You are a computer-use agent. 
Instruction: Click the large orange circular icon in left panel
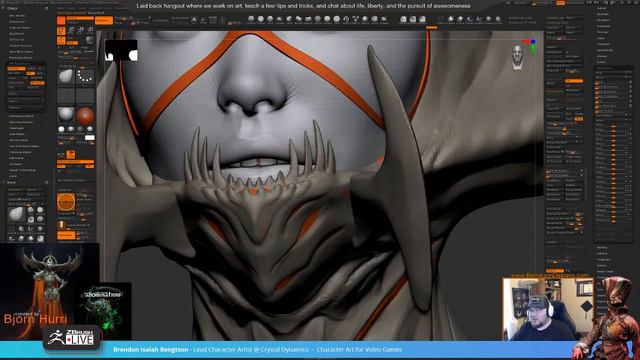(x=66, y=202)
